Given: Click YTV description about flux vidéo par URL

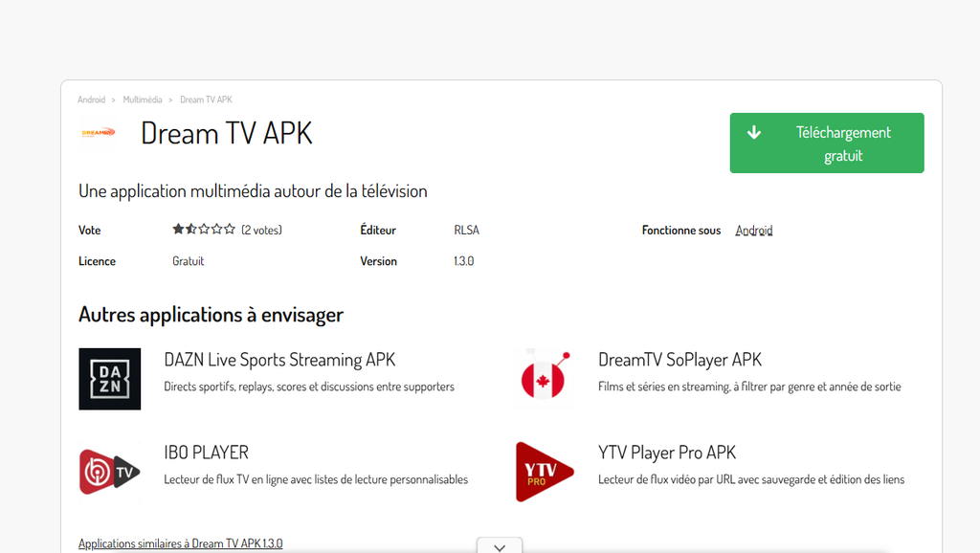Looking at the screenshot, I should (x=751, y=479).
